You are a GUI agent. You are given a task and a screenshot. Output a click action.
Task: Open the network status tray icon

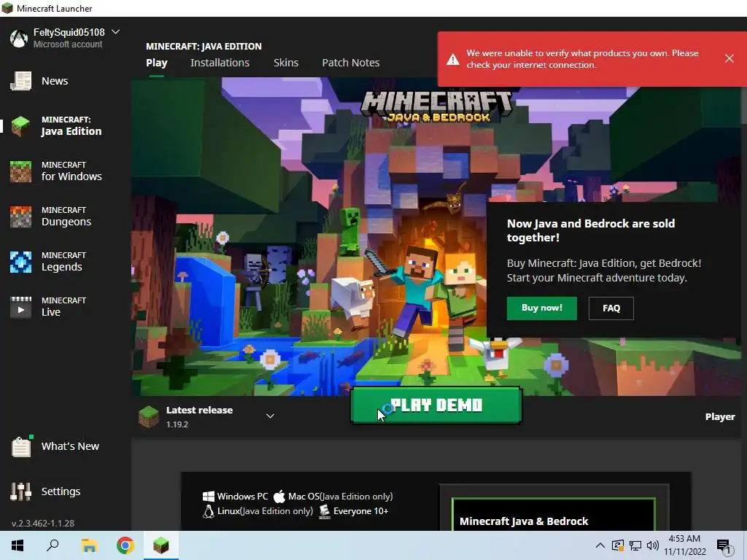(635, 545)
